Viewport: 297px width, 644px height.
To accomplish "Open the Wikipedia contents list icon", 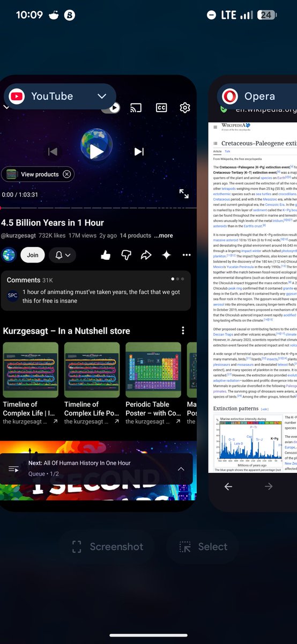I will 216,143.
